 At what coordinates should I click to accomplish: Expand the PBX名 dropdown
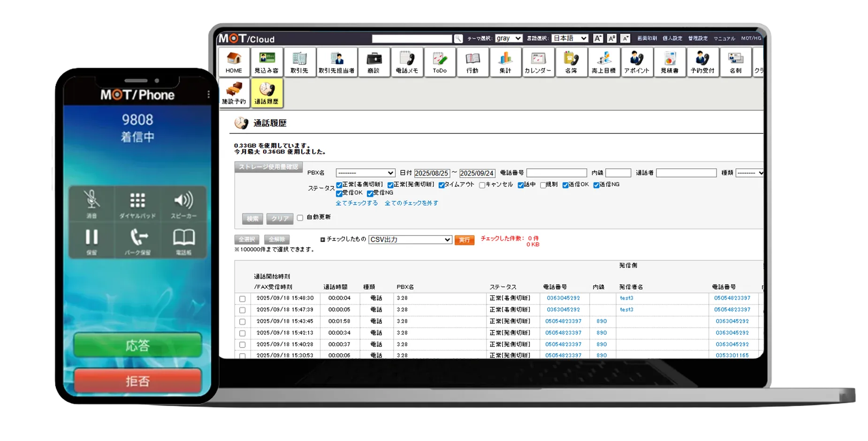tap(365, 173)
